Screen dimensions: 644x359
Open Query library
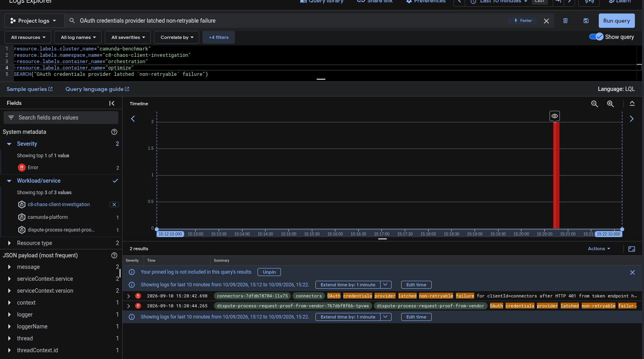coord(322,2)
